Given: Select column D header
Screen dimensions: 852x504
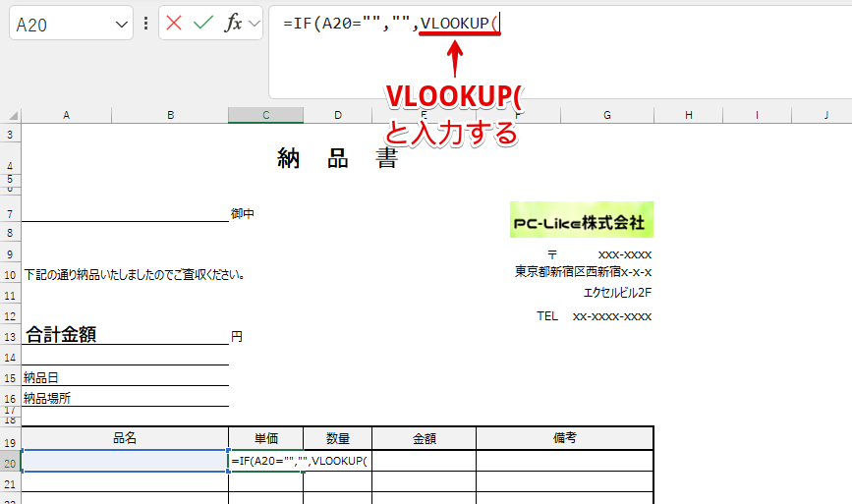Looking at the screenshot, I should point(337,115).
